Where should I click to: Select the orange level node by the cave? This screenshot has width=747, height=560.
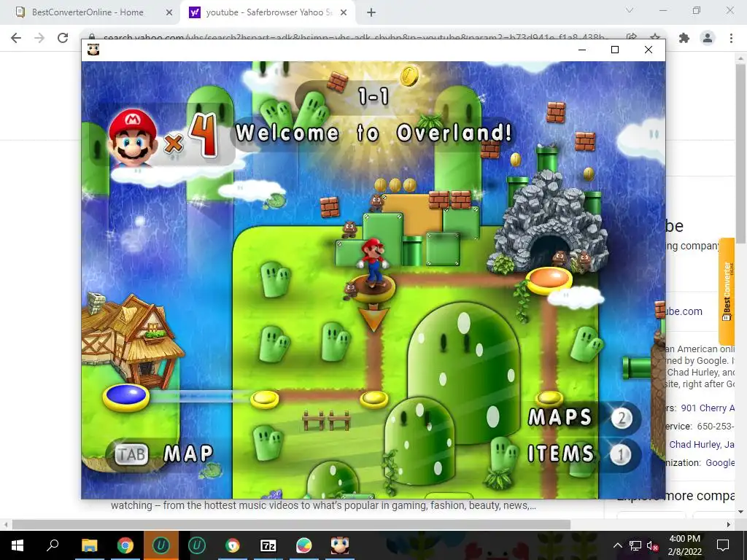coord(549,279)
